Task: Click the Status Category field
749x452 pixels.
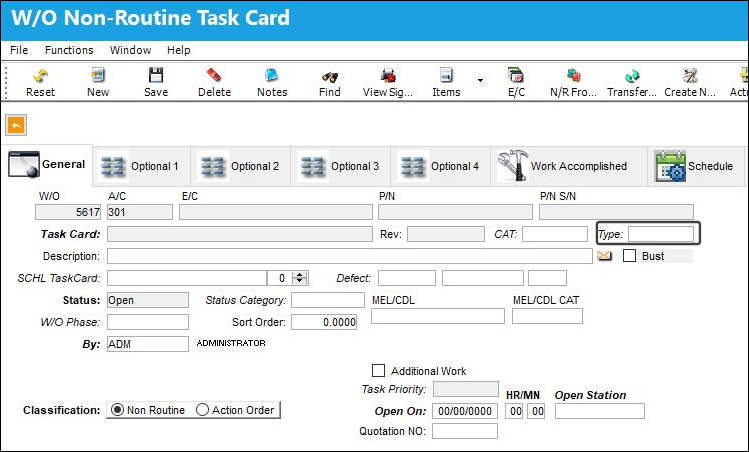Action: coord(328,300)
